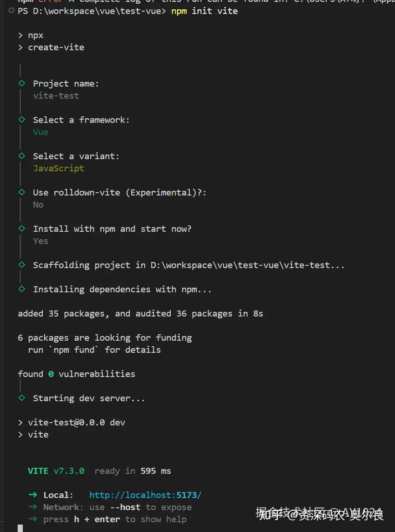Click the diamond marker beside Project name
Image resolution: width=395 pixels, height=532 pixels.
point(21,83)
